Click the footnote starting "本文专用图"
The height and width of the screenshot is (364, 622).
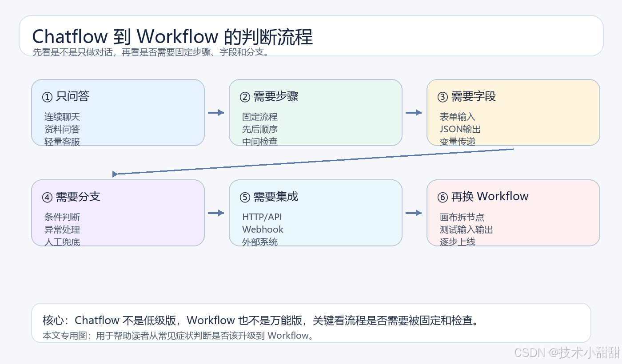(x=178, y=336)
